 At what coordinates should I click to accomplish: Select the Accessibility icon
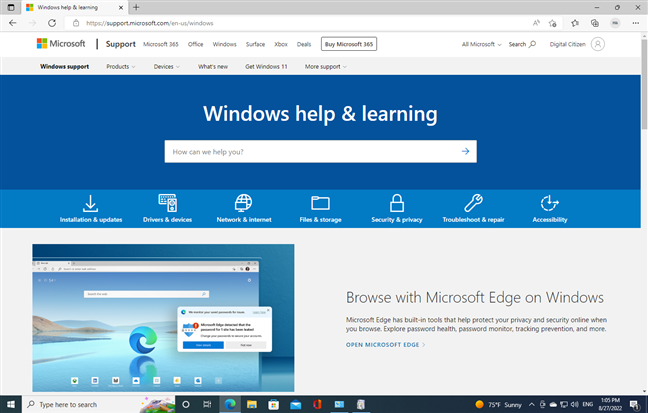[x=550, y=203]
